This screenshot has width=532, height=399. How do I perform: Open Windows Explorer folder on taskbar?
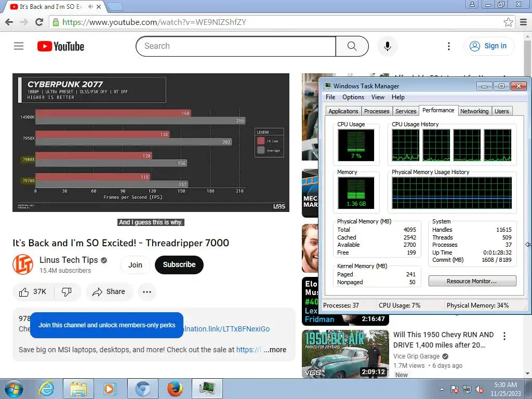point(78,389)
